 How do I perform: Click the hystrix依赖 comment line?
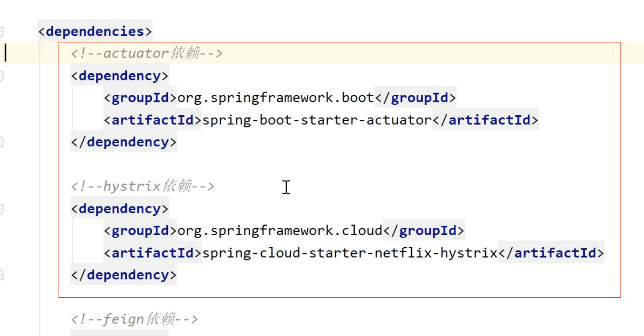tap(143, 186)
